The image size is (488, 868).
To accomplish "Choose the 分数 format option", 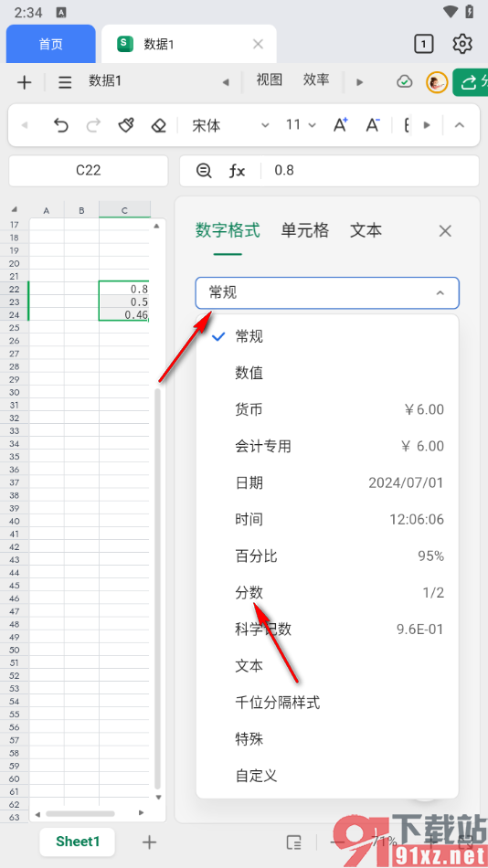I will (x=327, y=593).
